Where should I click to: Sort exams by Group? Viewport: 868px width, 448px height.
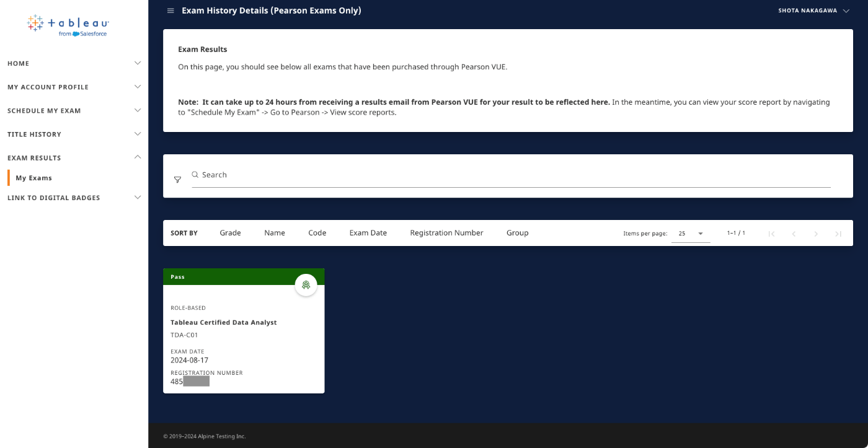[518, 233]
